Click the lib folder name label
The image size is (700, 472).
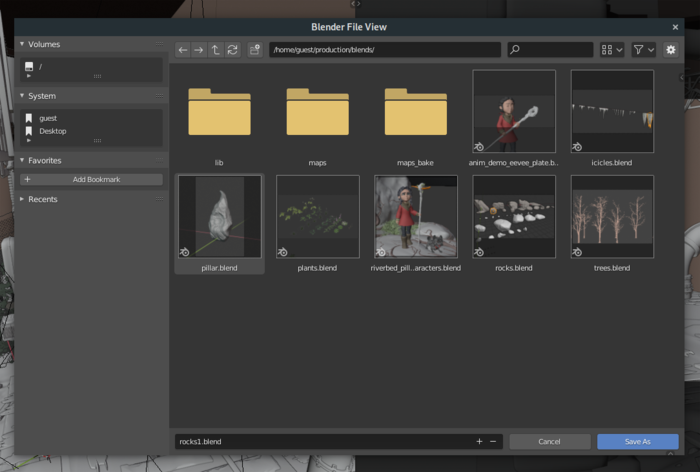pyautogui.click(x=219, y=163)
